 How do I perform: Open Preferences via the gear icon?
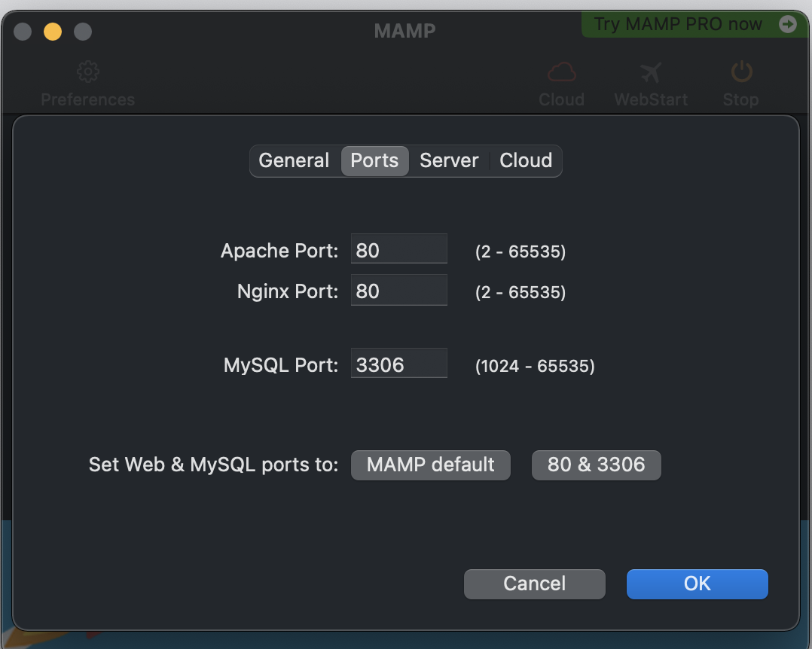point(88,72)
